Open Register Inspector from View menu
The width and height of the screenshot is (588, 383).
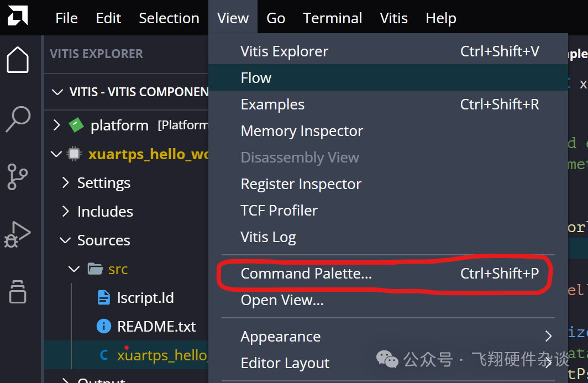[x=388, y=184]
